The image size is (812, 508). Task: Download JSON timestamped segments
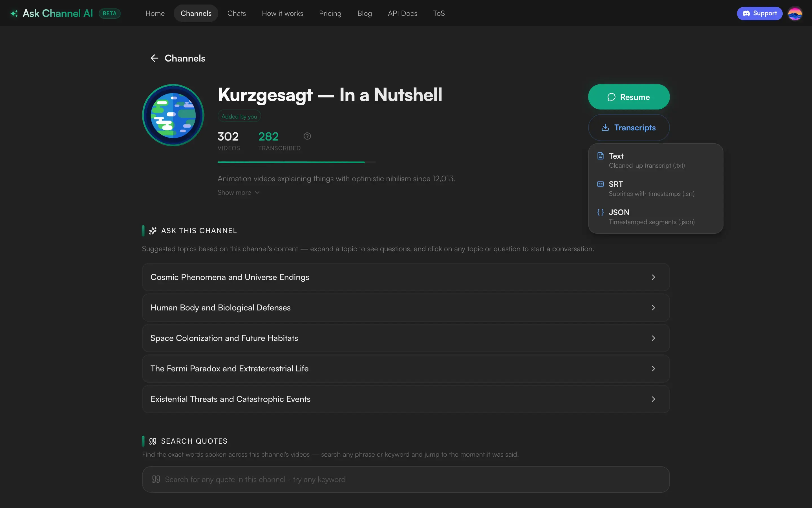click(x=656, y=217)
